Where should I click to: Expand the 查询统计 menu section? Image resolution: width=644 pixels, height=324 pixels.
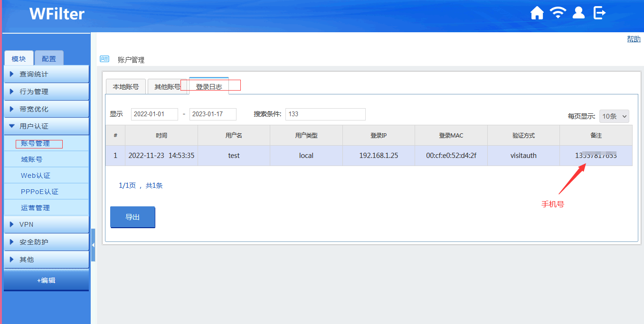pyautogui.click(x=47, y=74)
